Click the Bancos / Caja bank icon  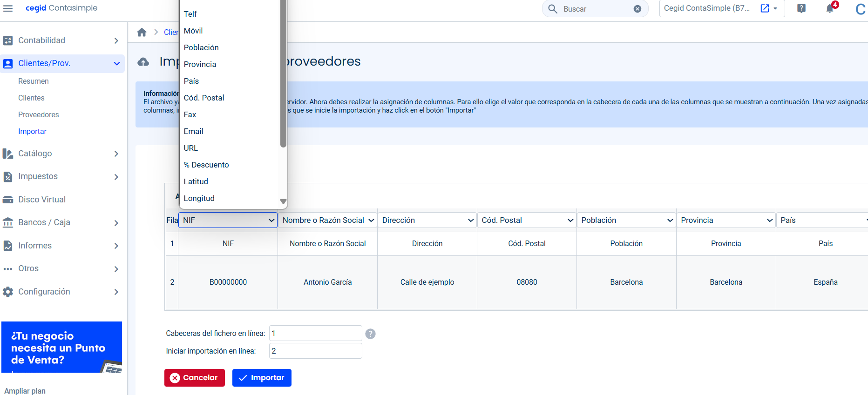point(8,222)
